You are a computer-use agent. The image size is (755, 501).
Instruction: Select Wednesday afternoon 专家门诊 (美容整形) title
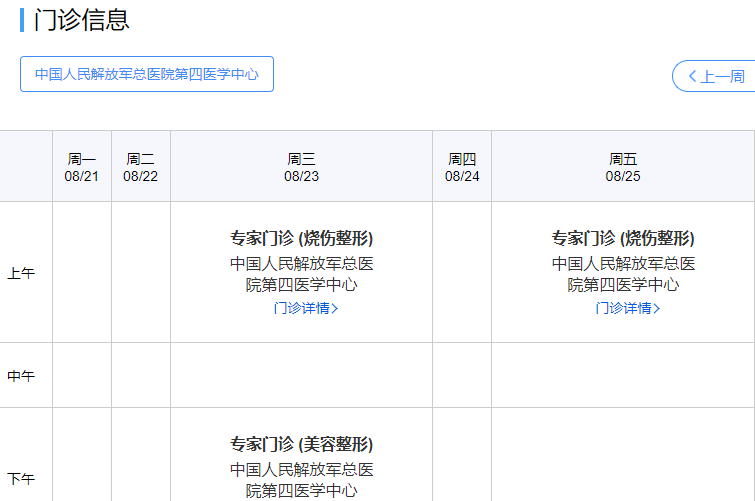click(301, 444)
